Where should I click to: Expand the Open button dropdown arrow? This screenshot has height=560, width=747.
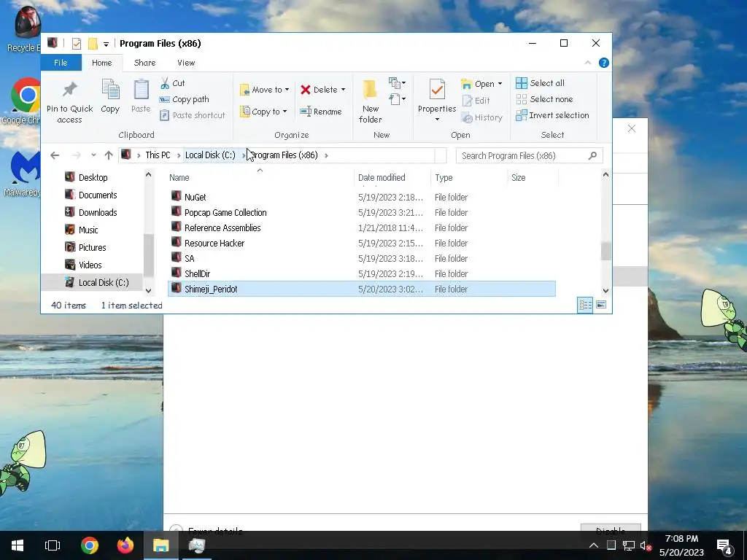500,84
